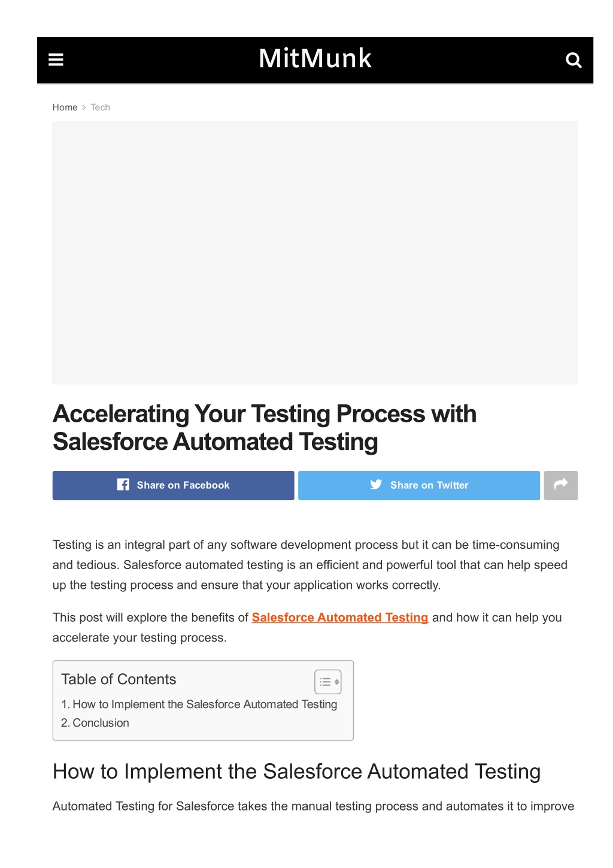Click the Table of Contents title

click(x=119, y=679)
